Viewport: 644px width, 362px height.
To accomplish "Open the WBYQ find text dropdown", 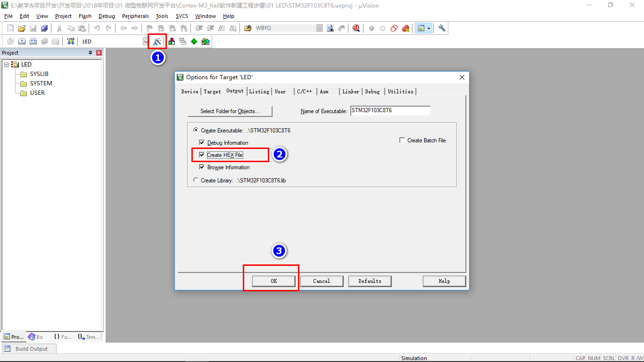I will click(320, 28).
